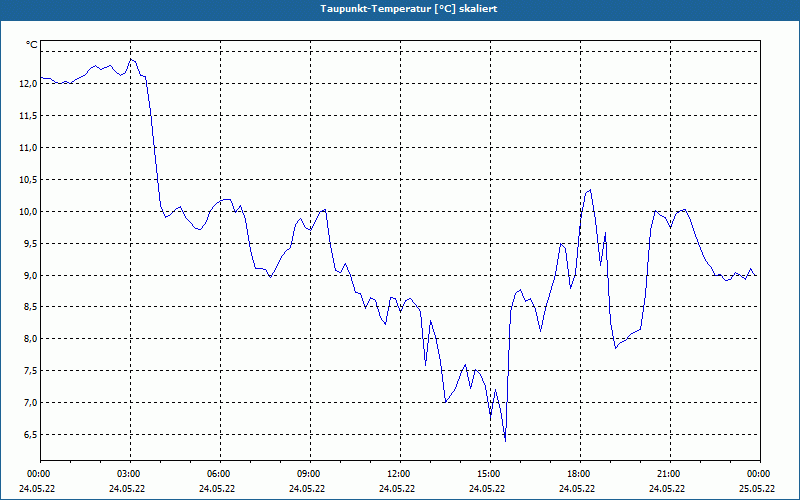The width and height of the screenshot is (800, 500).
Task: Select the 11,5 y-axis value
Action: 28,116
